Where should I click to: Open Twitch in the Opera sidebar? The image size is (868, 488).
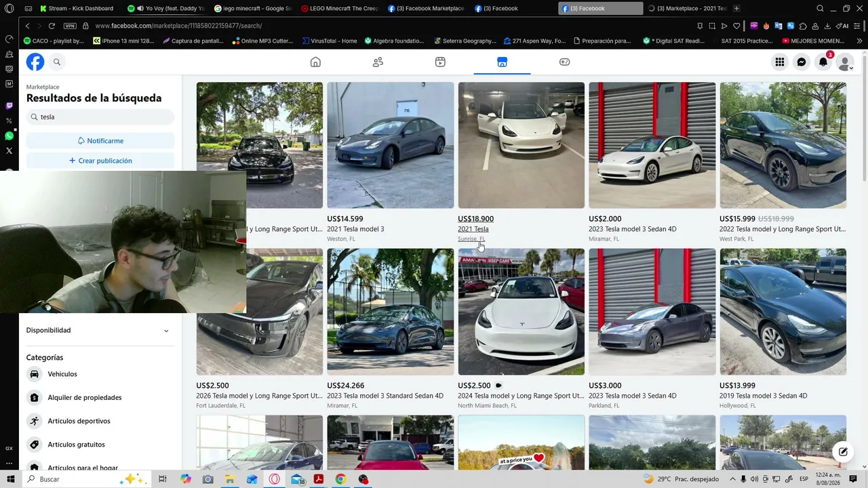click(x=9, y=106)
